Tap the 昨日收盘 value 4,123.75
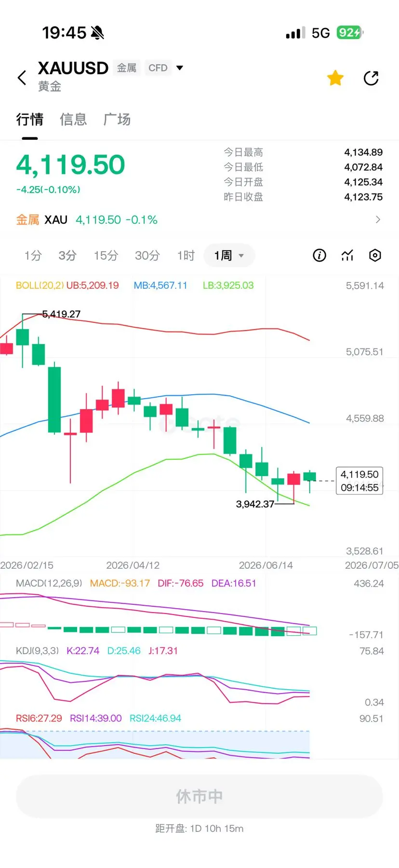The width and height of the screenshot is (399, 868). (363, 197)
